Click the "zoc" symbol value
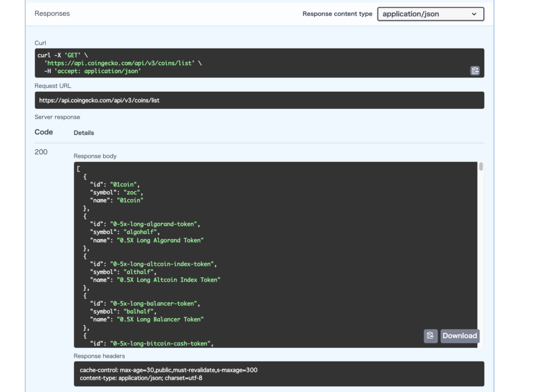 (133, 191)
